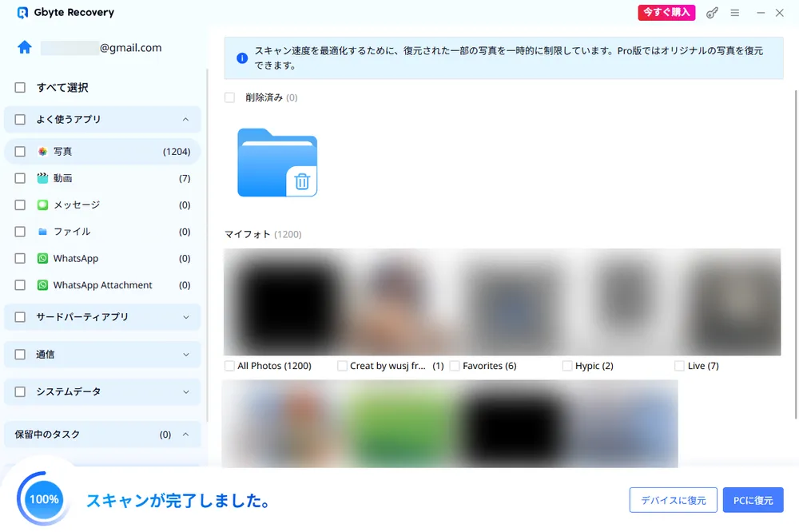Click the WhatsApp icon in the sidebar
This screenshot has height=532, width=799.
42,258
